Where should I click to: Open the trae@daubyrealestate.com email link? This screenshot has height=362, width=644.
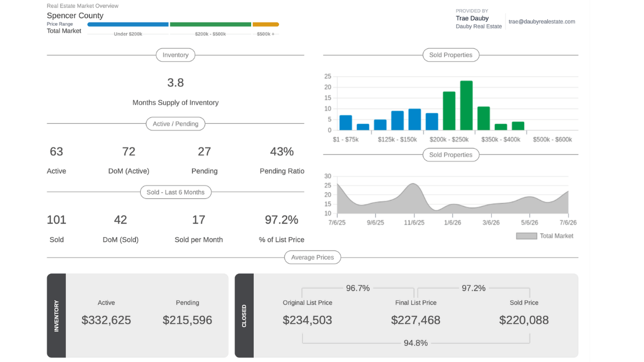(542, 22)
